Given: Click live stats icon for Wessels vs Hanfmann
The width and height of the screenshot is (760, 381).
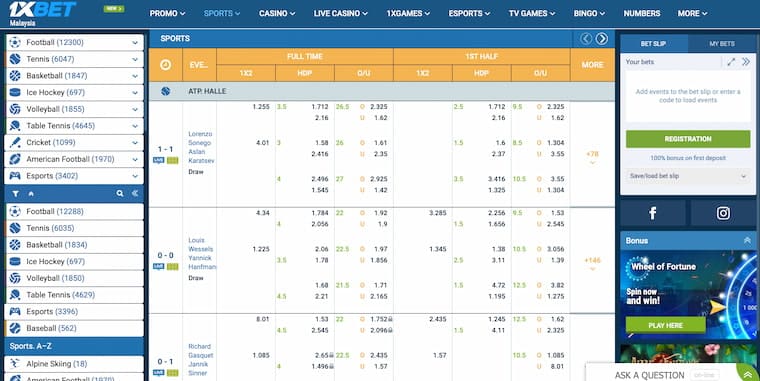Looking at the screenshot, I should (x=173, y=267).
